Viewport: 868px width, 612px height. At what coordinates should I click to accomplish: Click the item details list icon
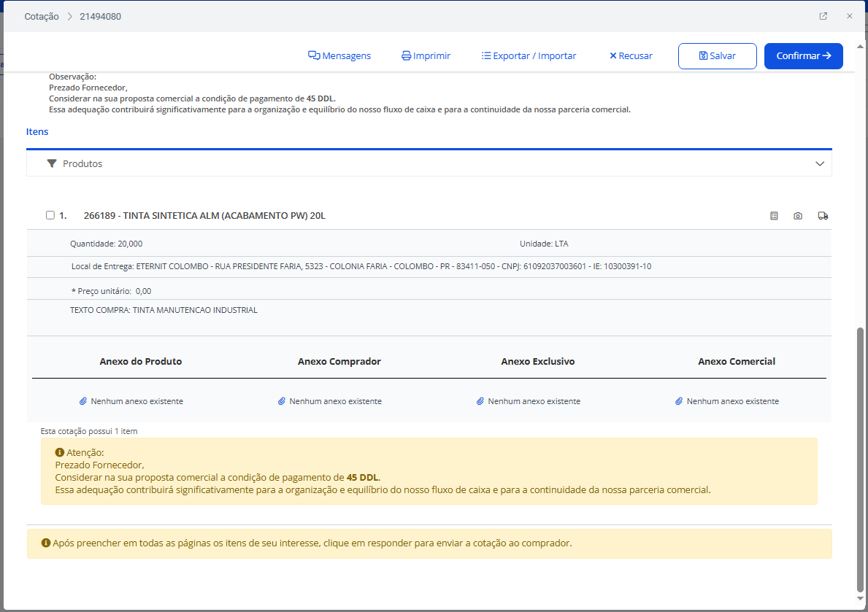pos(774,216)
